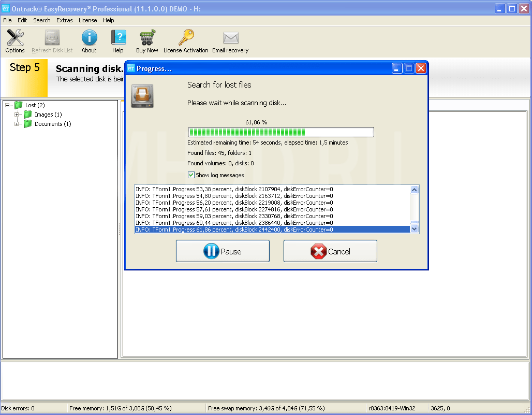Select Lost (2) tree label
The width and height of the screenshot is (532, 415).
click(x=35, y=105)
